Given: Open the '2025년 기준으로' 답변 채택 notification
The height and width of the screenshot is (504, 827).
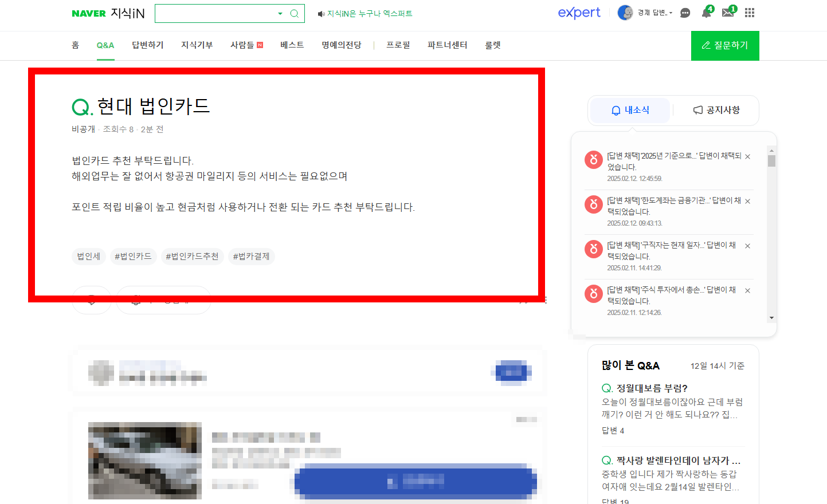Looking at the screenshot, I should [674, 162].
